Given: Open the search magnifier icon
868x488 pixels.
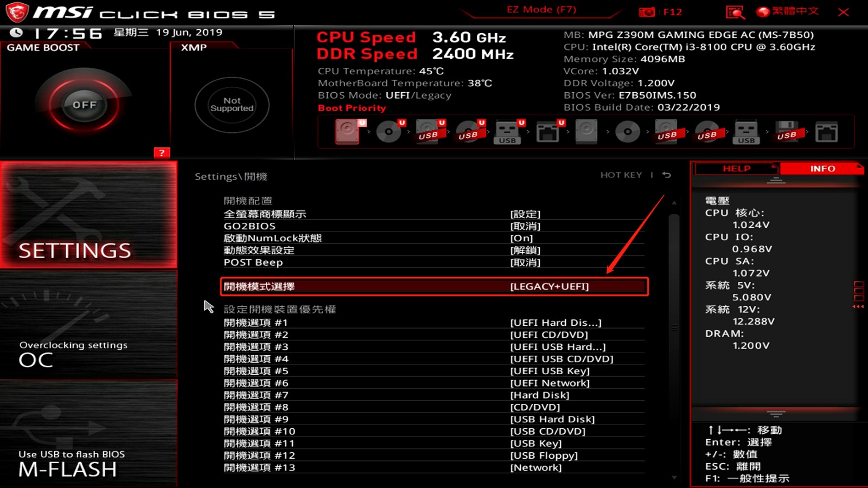Looking at the screenshot, I should coord(735,11).
